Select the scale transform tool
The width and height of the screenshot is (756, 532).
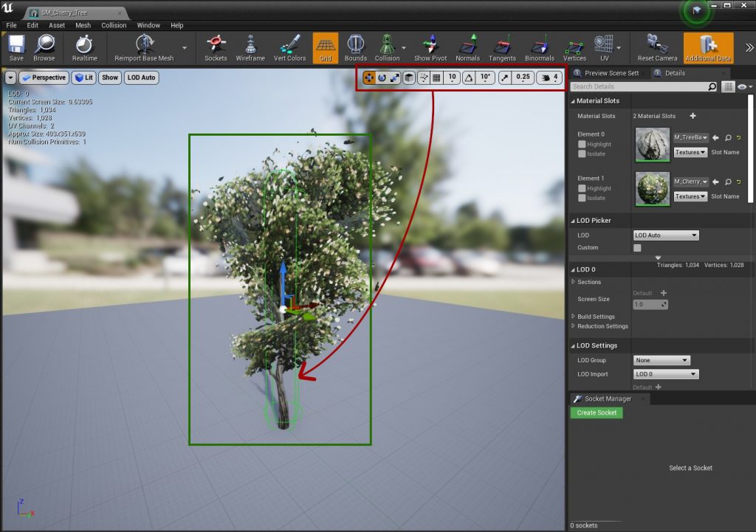tap(395, 77)
